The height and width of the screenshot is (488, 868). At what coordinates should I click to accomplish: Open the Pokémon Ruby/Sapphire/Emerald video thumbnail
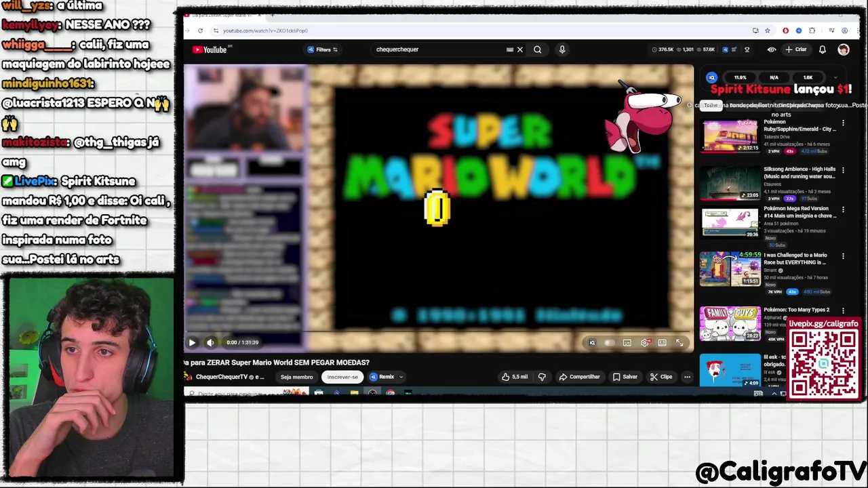point(730,136)
